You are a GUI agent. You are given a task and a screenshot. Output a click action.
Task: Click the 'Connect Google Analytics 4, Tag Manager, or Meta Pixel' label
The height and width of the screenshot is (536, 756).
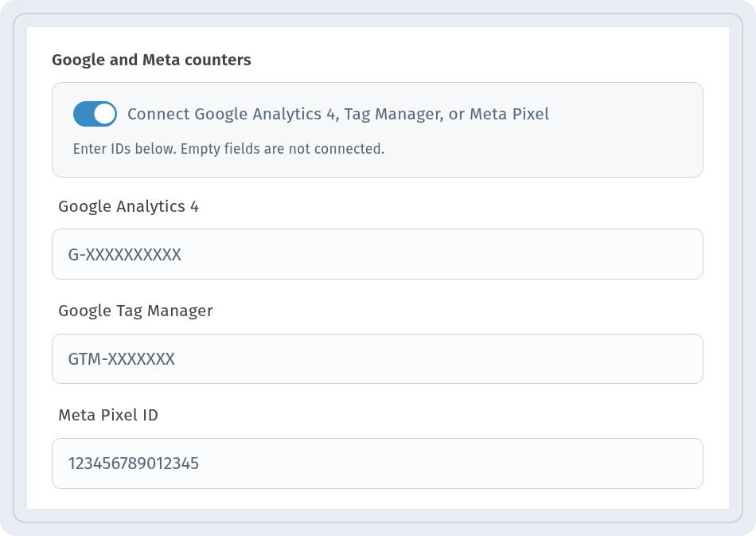point(338,115)
